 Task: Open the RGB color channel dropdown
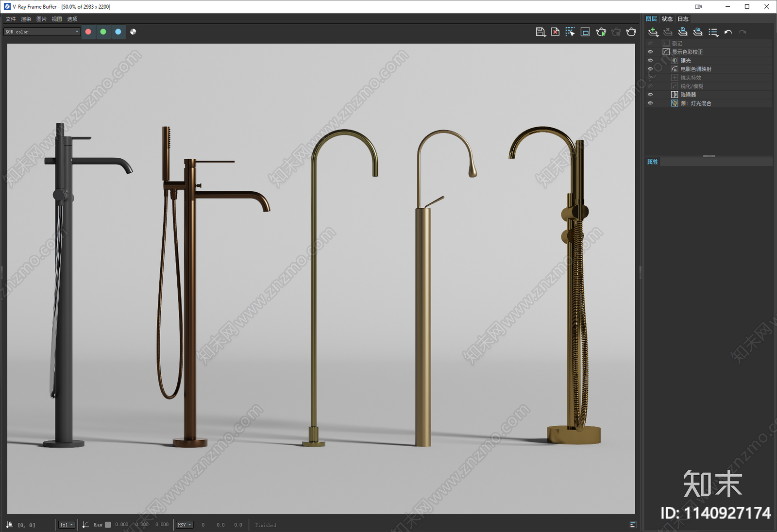tap(42, 32)
